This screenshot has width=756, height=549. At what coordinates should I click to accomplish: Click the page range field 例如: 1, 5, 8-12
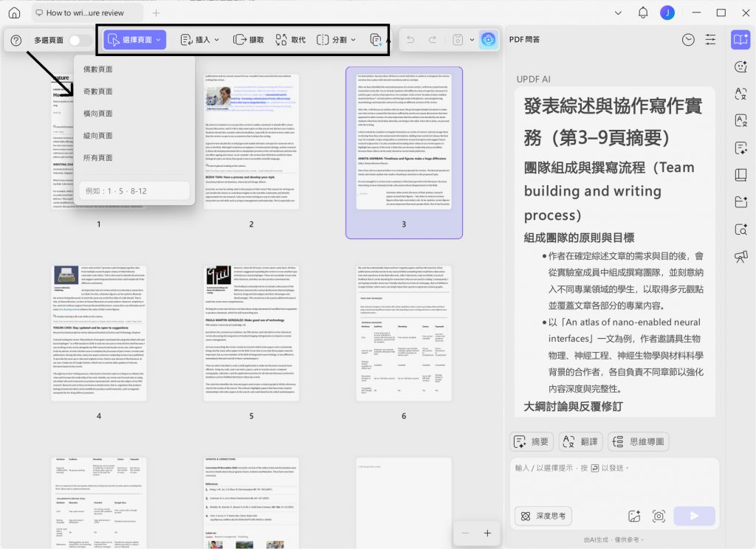(134, 191)
